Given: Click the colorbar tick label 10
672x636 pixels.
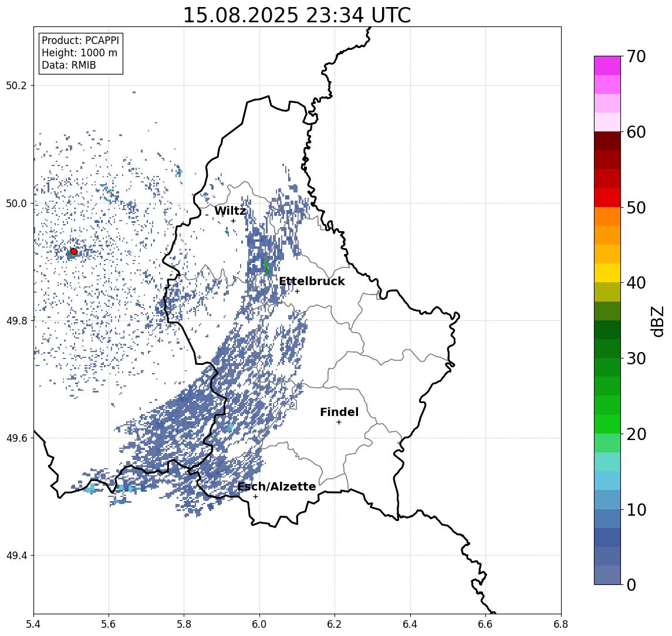Looking at the screenshot, I should (636, 509).
